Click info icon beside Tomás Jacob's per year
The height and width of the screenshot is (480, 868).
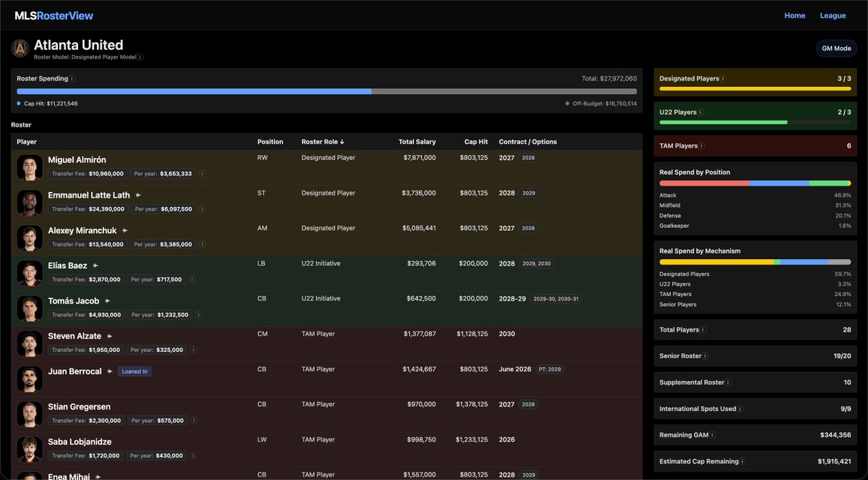tap(198, 315)
